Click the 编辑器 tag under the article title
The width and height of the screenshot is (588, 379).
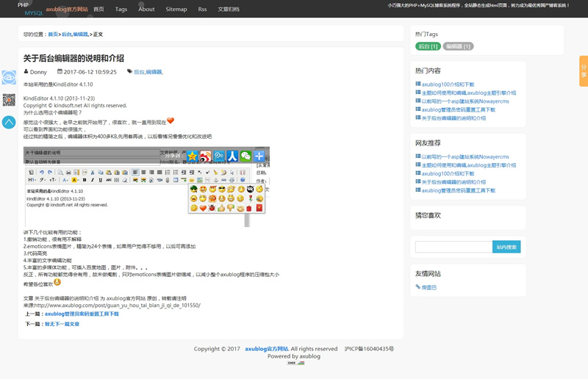154,72
